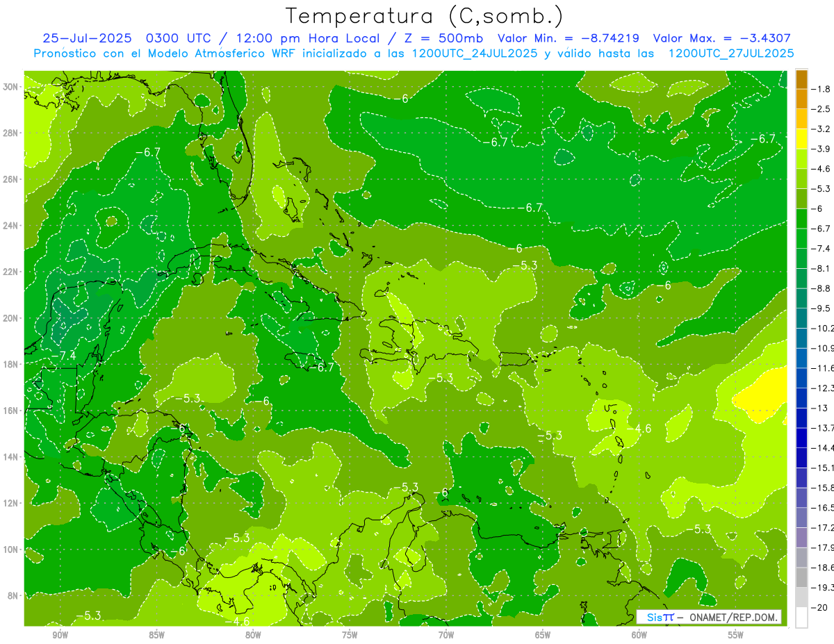Click the '-2.5' colorbar label

[821, 109]
